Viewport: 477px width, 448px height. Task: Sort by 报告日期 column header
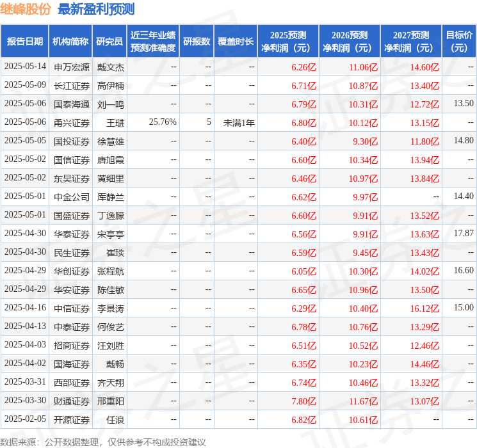(25, 42)
